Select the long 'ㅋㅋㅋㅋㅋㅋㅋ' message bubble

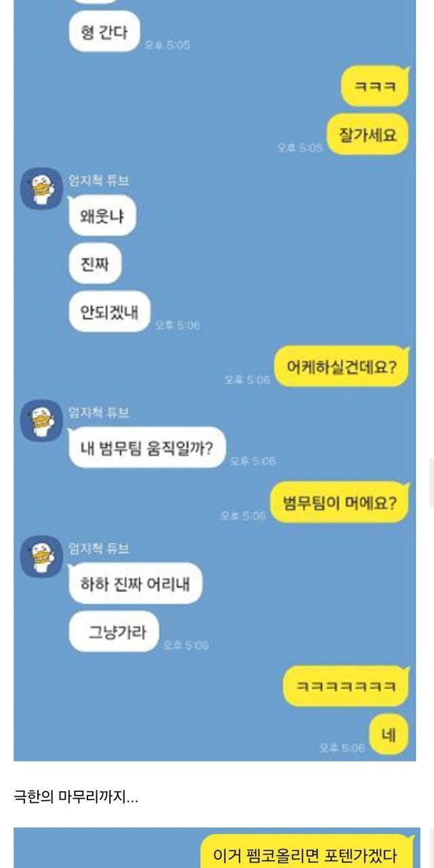347,686
